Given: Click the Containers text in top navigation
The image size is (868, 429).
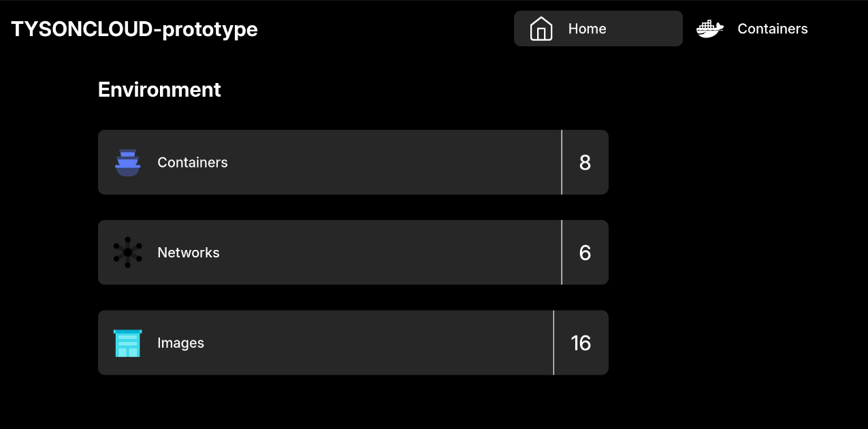Looking at the screenshot, I should (773, 29).
